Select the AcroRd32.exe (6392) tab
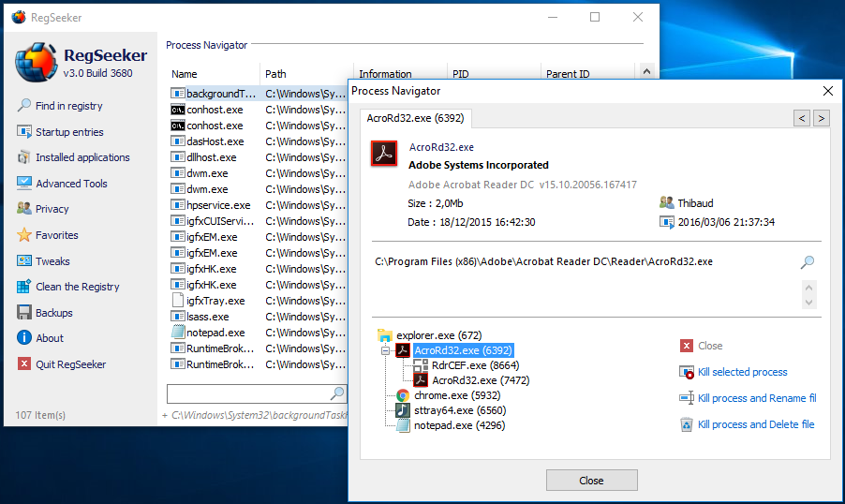845x504 pixels. pos(416,118)
